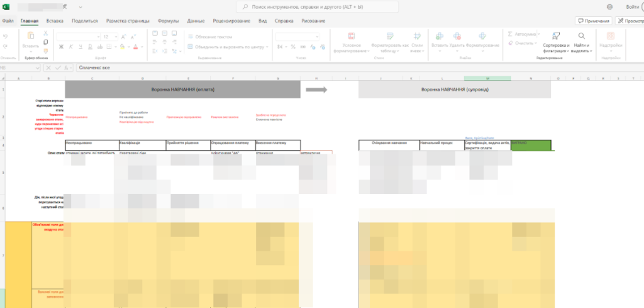Toggle strikethrough ab formatting

click(x=100, y=47)
